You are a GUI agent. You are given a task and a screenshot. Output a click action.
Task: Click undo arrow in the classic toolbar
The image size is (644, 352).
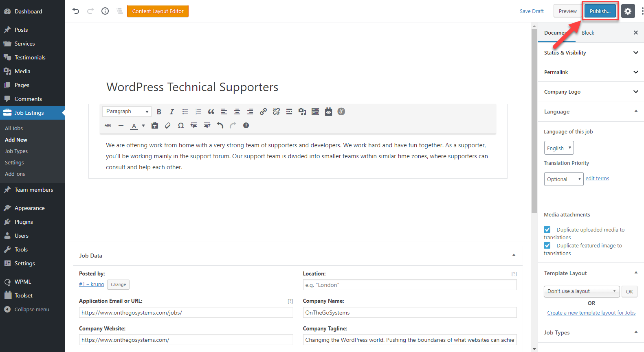tap(220, 125)
